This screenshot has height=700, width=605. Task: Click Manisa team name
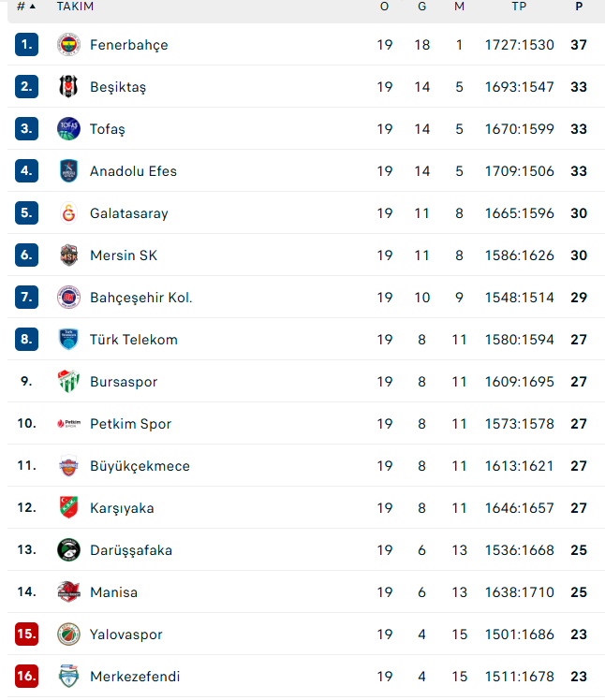point(113,592)
